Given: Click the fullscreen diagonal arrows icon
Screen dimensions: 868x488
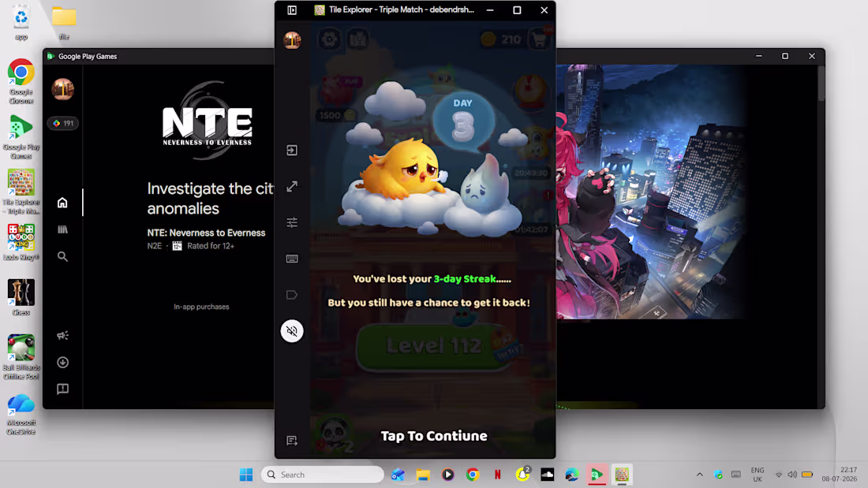Looking at the screenshot, I should (292, 187).
